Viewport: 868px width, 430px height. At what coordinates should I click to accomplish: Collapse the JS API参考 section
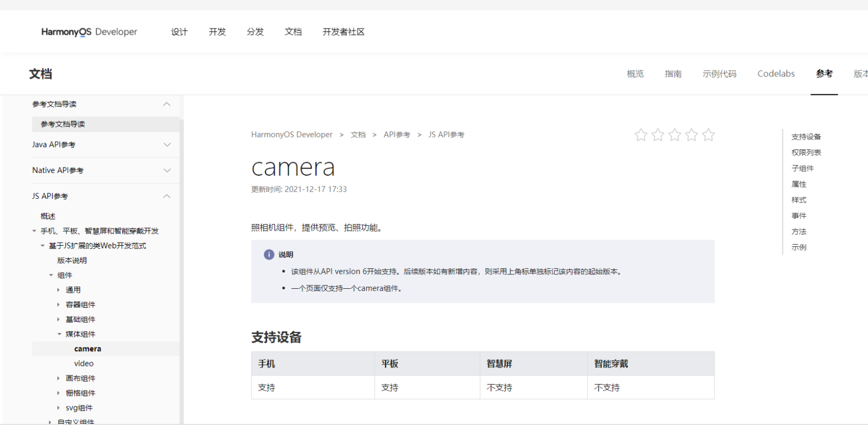coord(167,196)
